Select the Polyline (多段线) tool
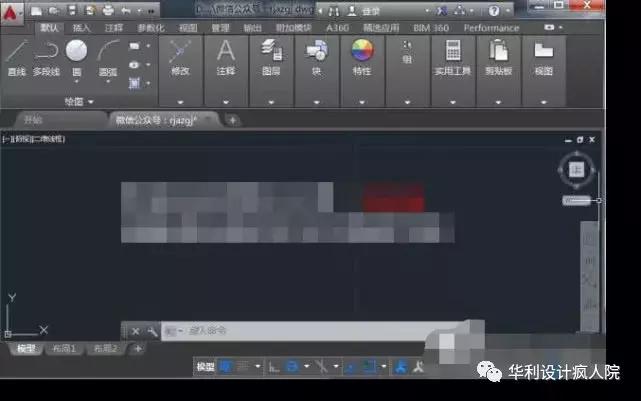The width and height of the screenshot is (641, 401). pos(46,58)
